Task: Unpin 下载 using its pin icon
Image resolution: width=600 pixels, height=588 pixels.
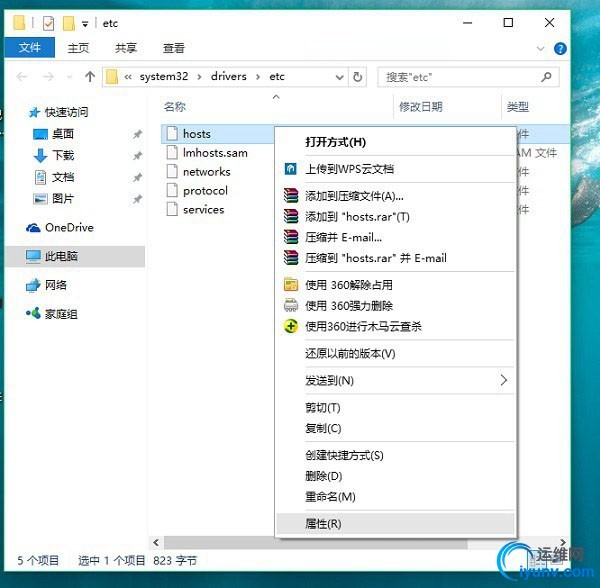Action: coord(137,156)
